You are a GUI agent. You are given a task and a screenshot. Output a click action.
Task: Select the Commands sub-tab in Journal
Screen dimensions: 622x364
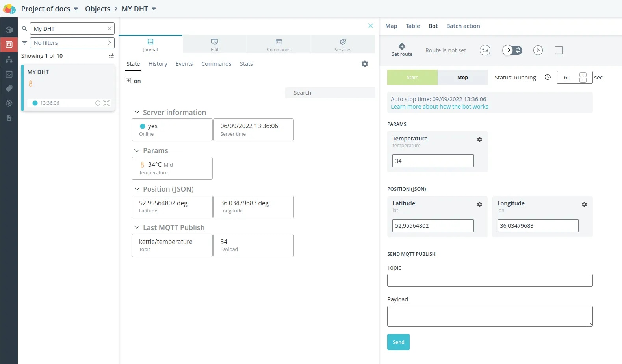pyautogui.click(x=216, y=64)
